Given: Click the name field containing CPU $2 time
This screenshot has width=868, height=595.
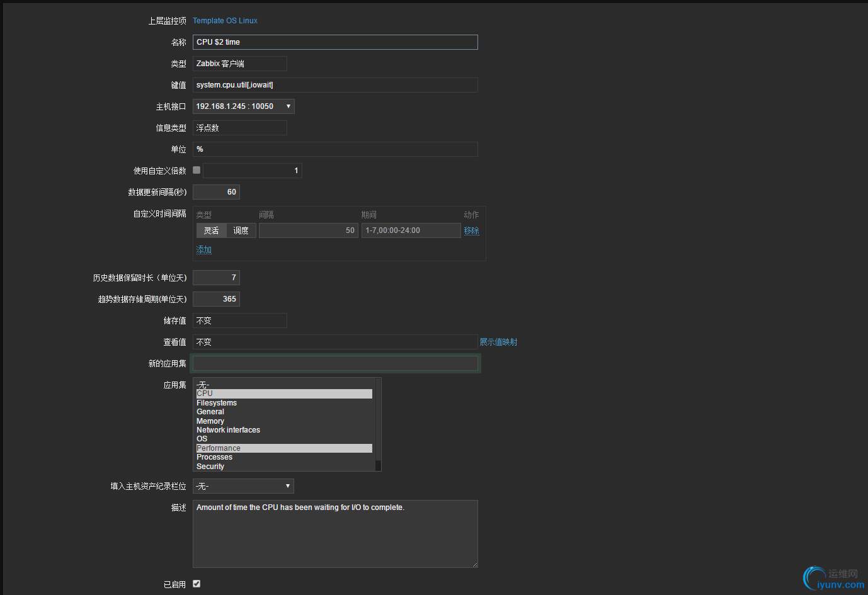Looking at the screenshot, I should click(x=335, y=42).
